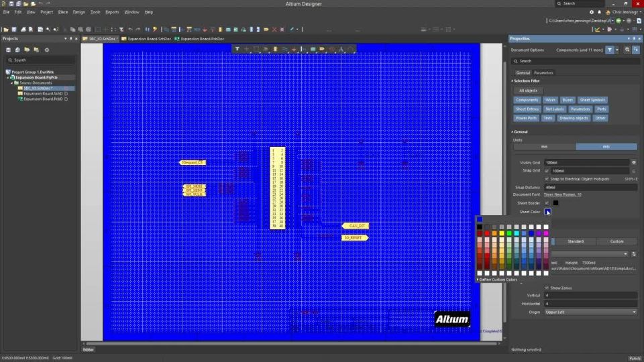Click the Standard sheet style button

click(576, 241)
